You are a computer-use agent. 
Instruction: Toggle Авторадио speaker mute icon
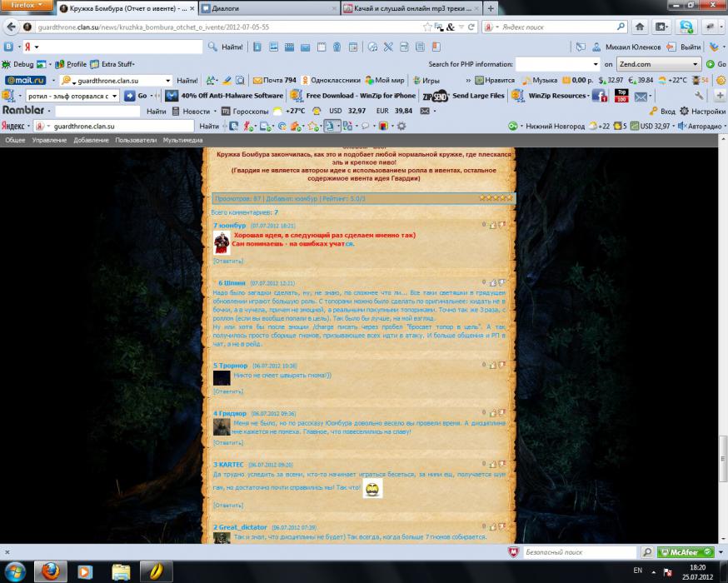coord(682,127)
